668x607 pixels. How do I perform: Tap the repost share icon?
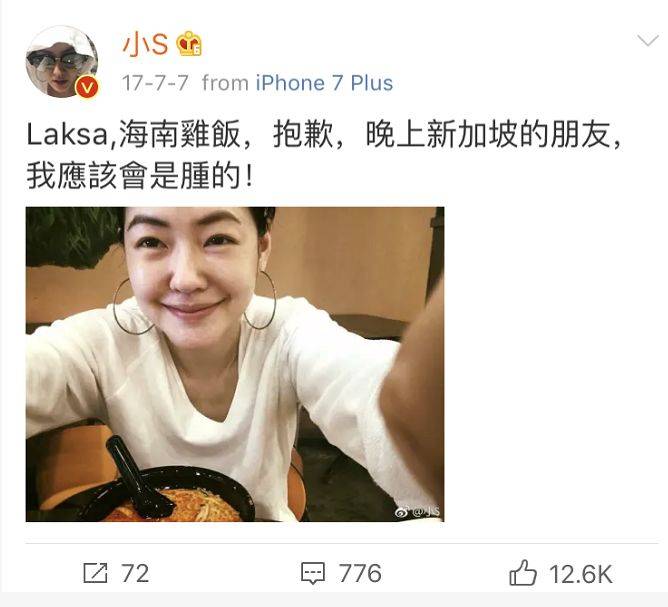[95, 573]
